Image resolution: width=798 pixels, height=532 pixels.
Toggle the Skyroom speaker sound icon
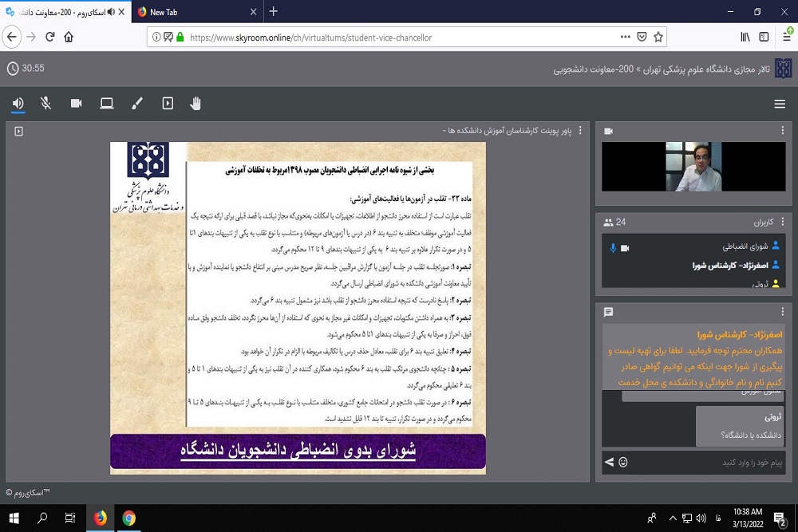pyautogui.click(x=18, y=104)
